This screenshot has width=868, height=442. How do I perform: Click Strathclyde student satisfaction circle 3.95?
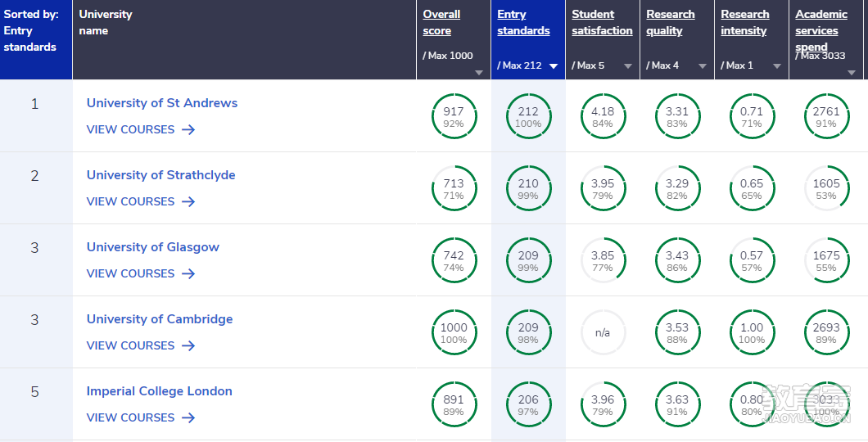tap(603, 188)
